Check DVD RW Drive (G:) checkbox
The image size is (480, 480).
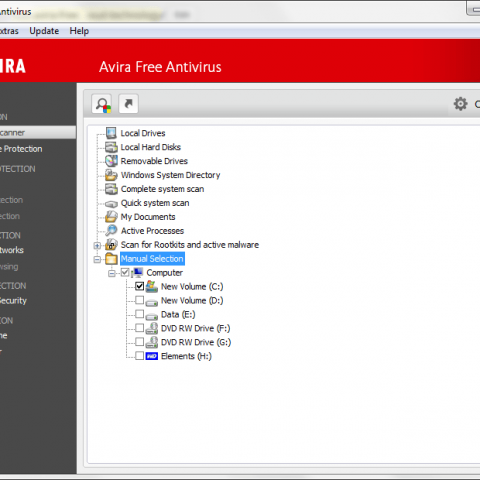(x=139, y=342)
